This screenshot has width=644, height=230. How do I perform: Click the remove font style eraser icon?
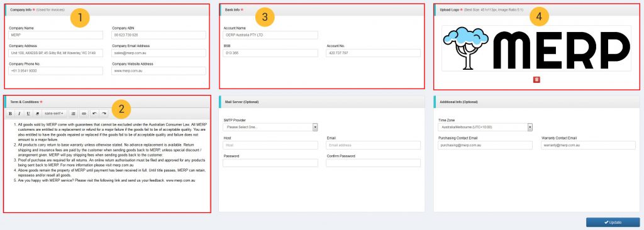(37, 113)
